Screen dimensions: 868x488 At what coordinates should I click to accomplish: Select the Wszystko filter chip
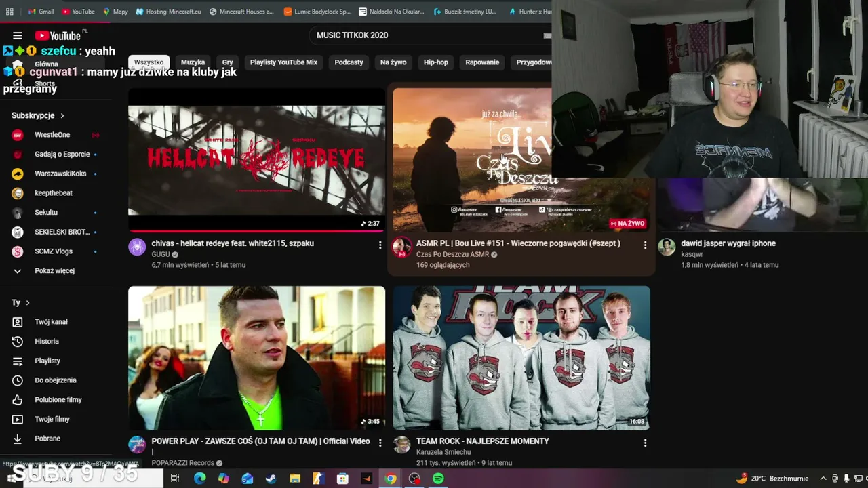[149, 62]
